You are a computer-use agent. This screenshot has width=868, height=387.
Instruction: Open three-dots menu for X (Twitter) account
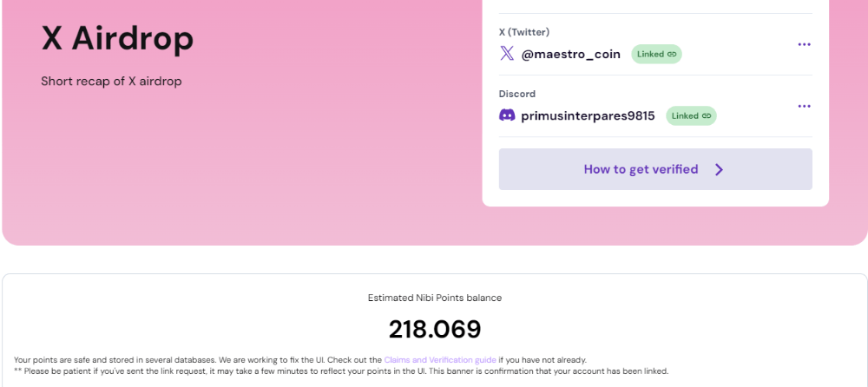coord(804,44)
